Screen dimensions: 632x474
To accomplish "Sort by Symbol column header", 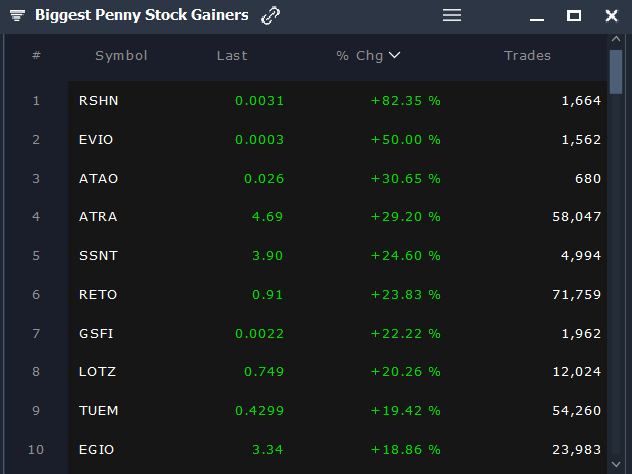I will [121, 55].
